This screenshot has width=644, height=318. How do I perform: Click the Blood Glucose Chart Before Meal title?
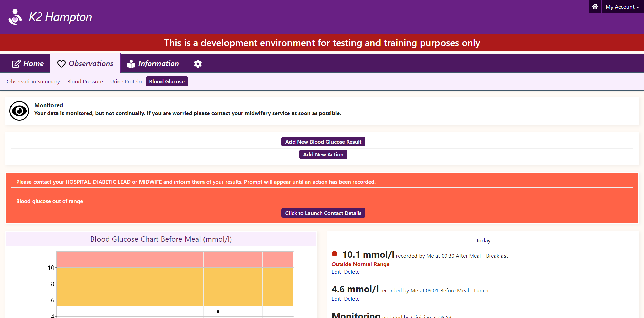(161, 239)
